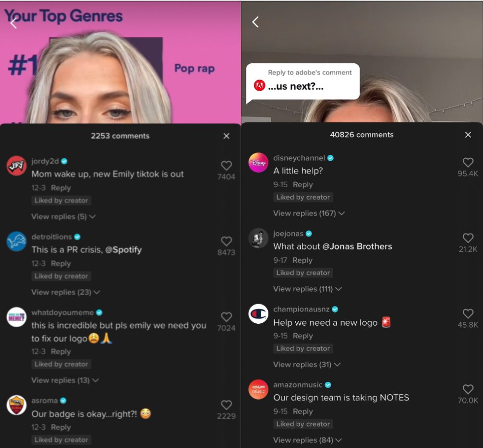This screenshot has width=483, height=448.
Task: Heart the amazonmusic comment
Action: pos(468,389)
